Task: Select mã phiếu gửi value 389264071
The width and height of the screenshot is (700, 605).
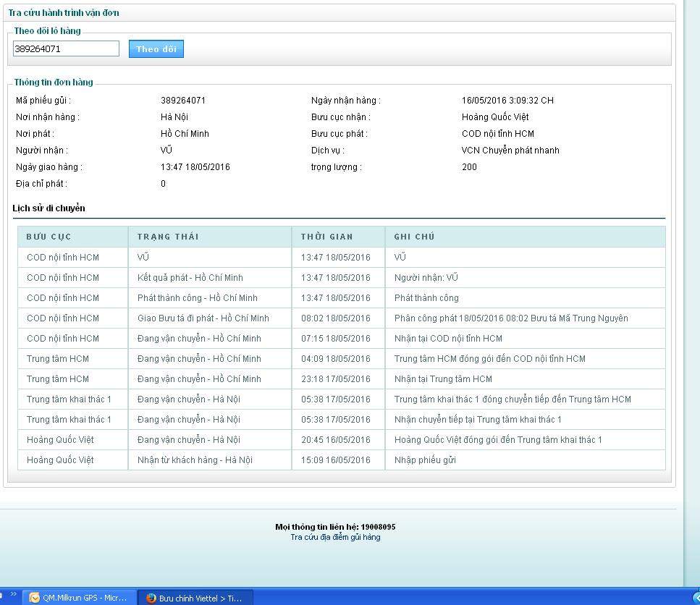Action: 183,101
